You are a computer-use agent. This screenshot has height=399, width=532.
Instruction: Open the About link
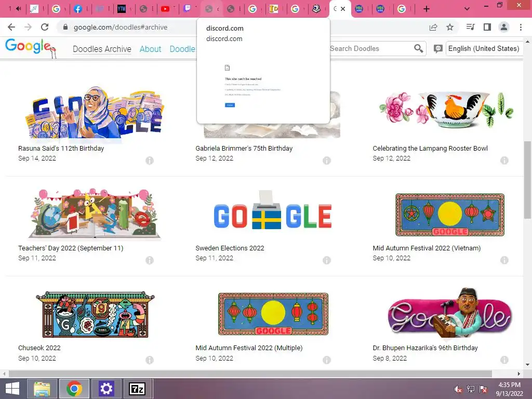click(x=150, y=49)
